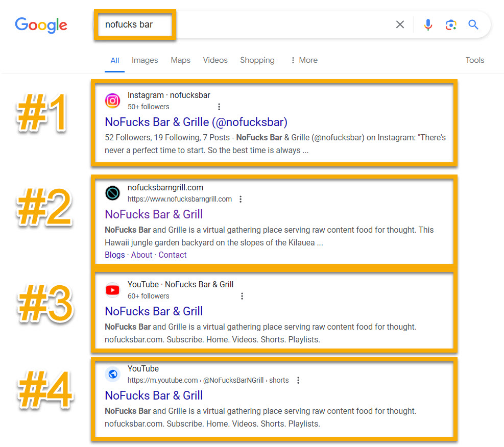
Task: Open the More search categories dropdown
Action: (x=304, y=60)
